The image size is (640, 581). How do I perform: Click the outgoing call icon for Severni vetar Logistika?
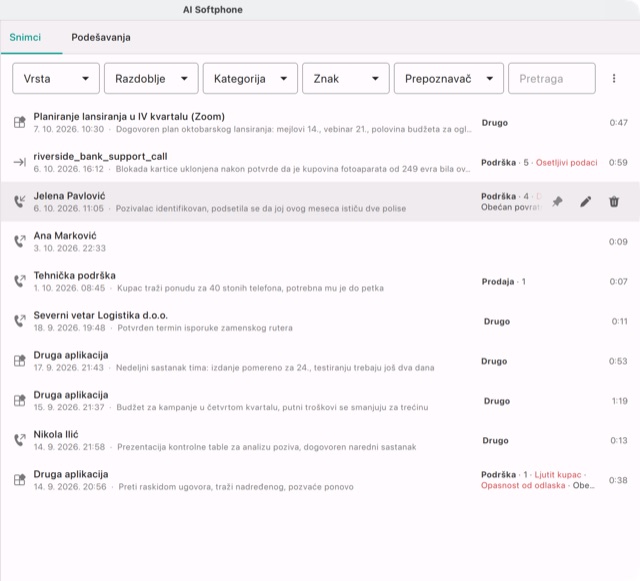pyautogui.click(x=20, y=321)
